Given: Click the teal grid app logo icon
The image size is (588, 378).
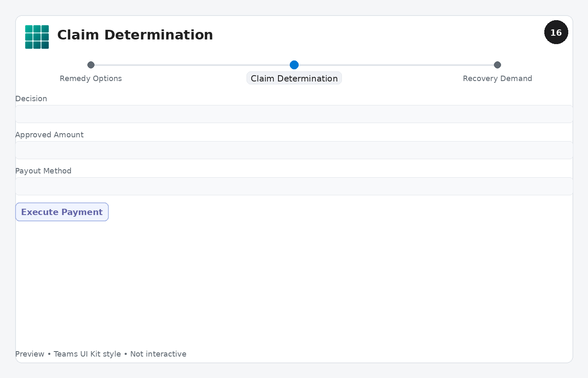Looking at the screenshot, I should click(x=37, y=37).
